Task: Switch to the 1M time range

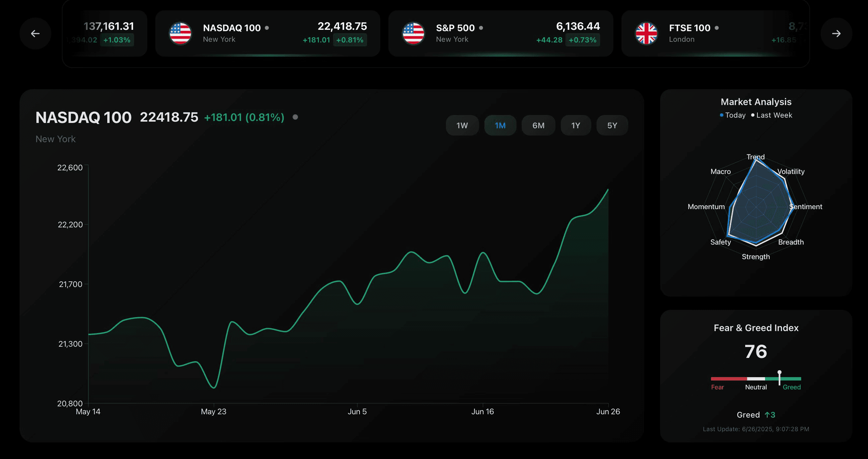Action: (500, 126)
